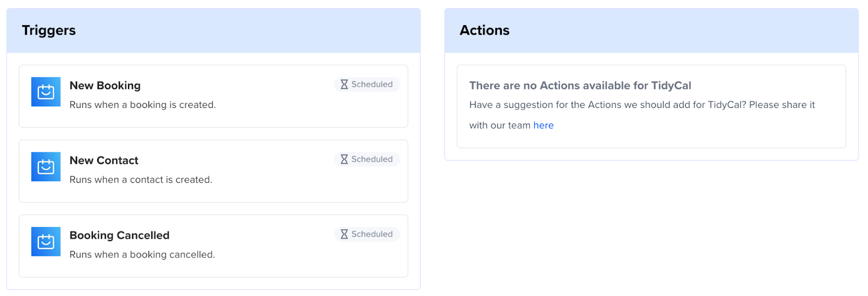Viewport: 868px width, 296px height.
Task: Click the TidyCal icon beside New Contact
Action: tap(46, 166)
